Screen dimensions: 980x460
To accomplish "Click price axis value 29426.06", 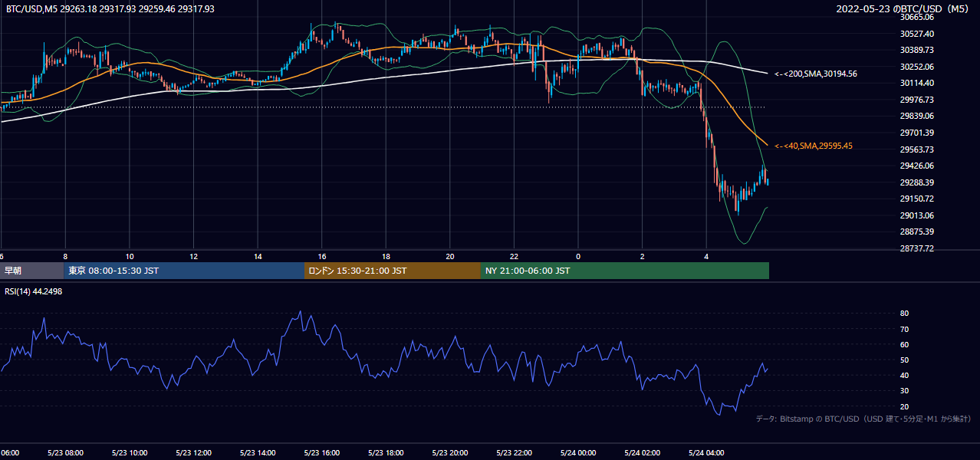I will [917, 166].
